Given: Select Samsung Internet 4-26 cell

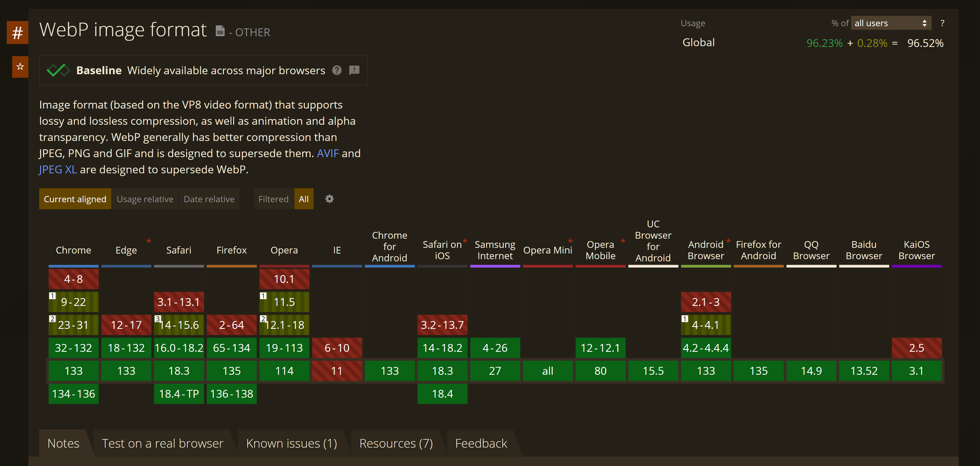Looking at the screenshot, I should pos(495,348).
